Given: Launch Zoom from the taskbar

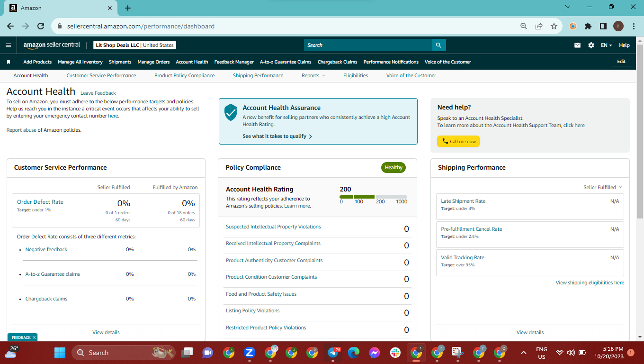Looking at the screenshot, I should 250,353.
